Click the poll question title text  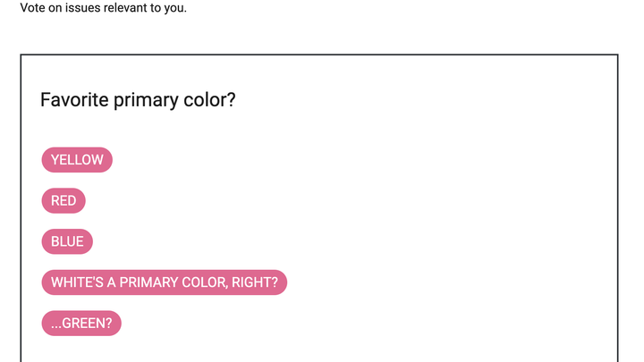[x=138, y=100]
